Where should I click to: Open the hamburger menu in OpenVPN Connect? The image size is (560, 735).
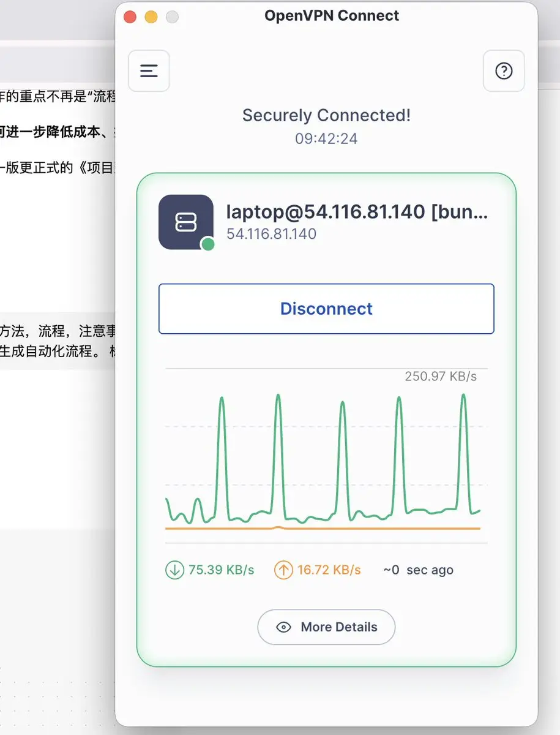click(149, 70)
